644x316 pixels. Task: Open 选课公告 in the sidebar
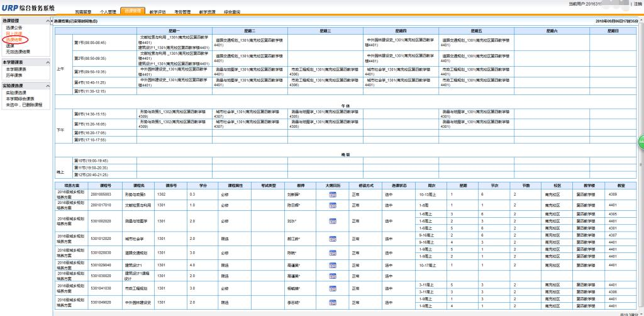[14, 28]
